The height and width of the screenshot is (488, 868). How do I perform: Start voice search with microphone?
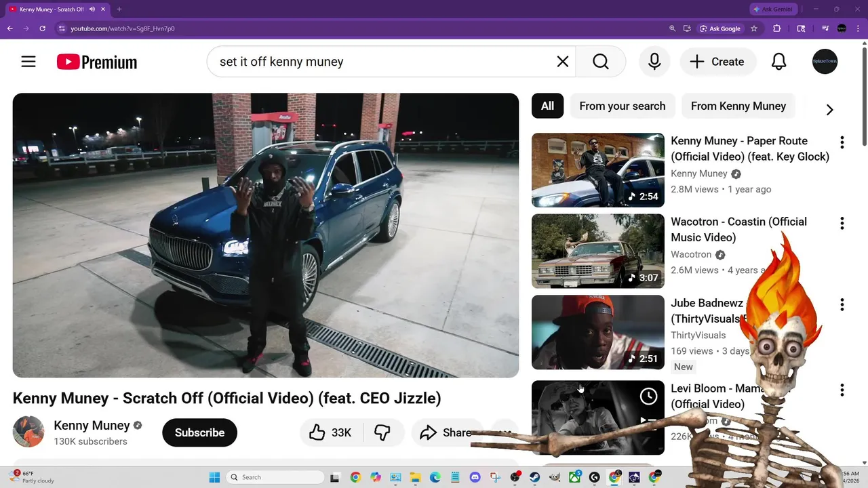(654, 62)
